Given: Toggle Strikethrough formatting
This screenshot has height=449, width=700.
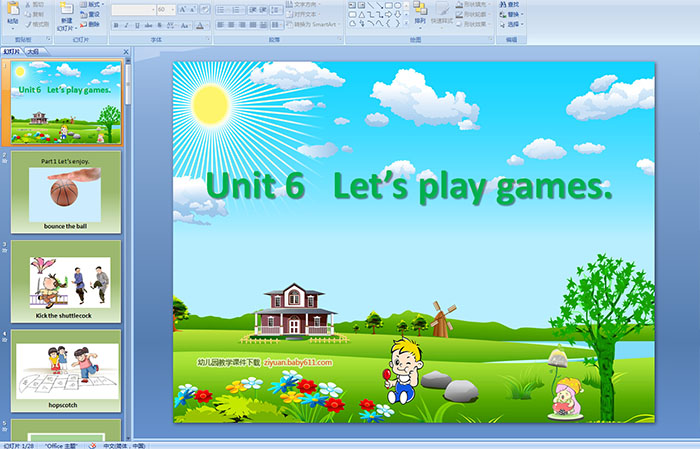Looking at the screenshot, I should (148, 25).
